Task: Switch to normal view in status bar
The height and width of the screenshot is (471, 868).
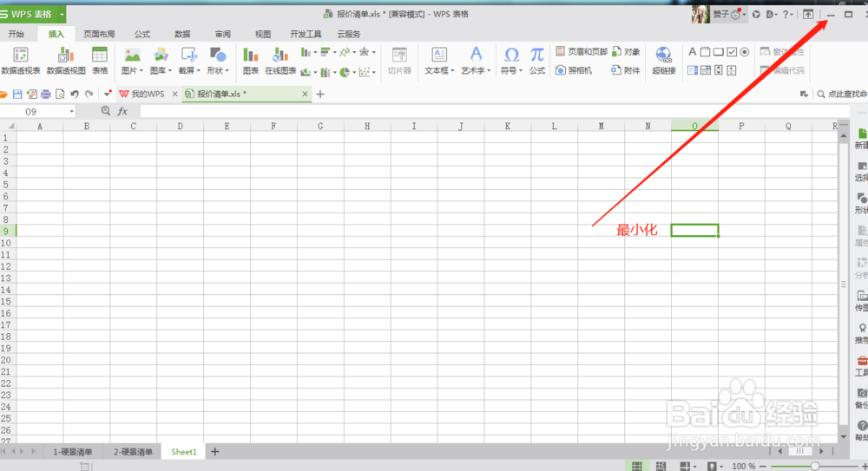Action: [x=637, y=466]
